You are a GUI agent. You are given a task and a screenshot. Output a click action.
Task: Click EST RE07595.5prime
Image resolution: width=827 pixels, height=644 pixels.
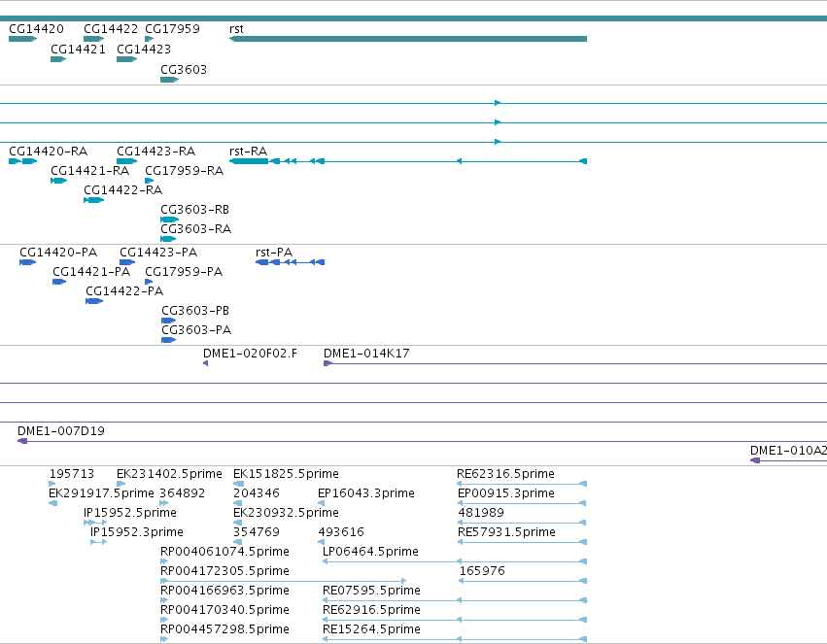coord(371,592)
